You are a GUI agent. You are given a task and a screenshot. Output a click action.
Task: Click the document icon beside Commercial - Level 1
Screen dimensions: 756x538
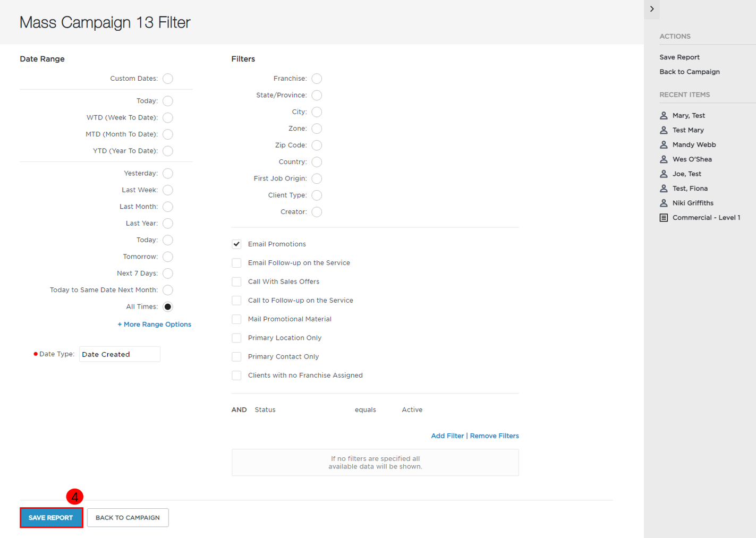coord(664,218)
